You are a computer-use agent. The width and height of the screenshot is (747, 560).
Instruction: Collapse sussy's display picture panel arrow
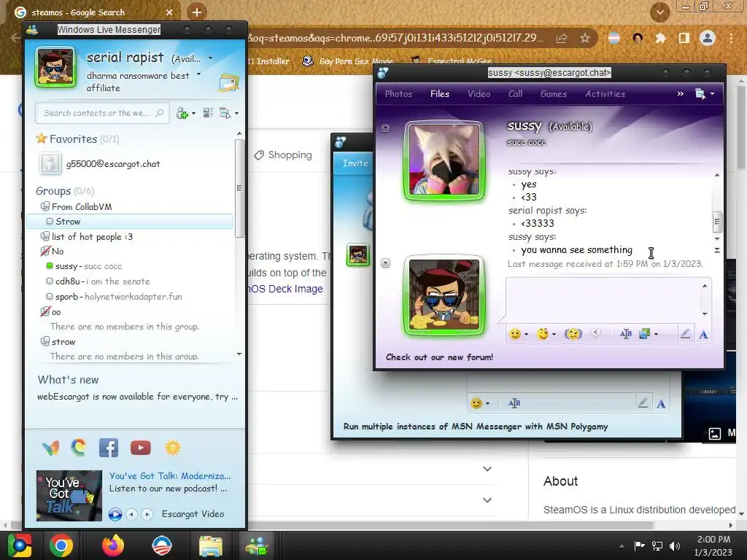[x=385, y=128]
